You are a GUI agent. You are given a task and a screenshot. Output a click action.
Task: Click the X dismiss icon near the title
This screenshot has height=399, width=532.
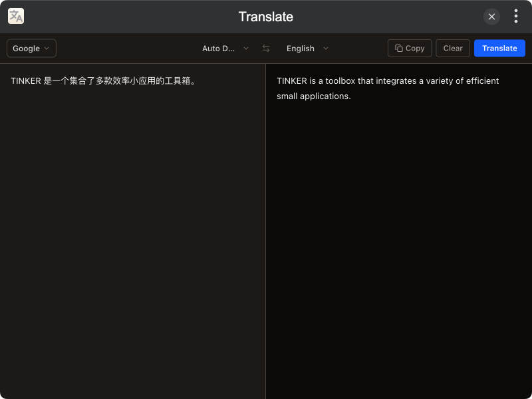point(491,17)
